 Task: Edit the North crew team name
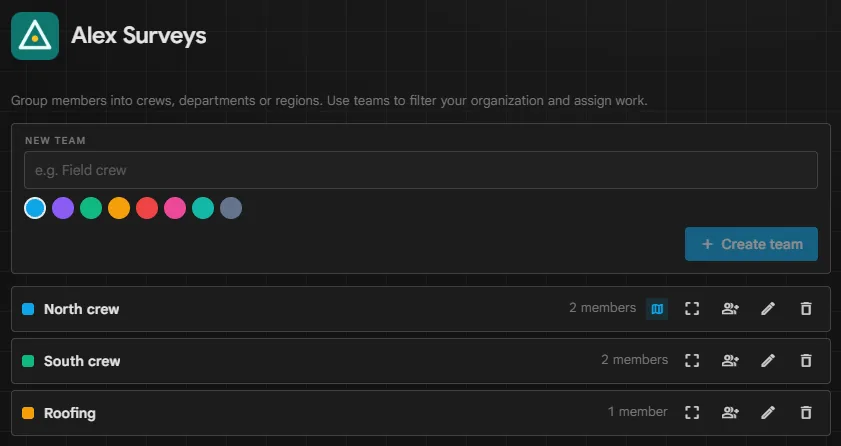point(768,309)
